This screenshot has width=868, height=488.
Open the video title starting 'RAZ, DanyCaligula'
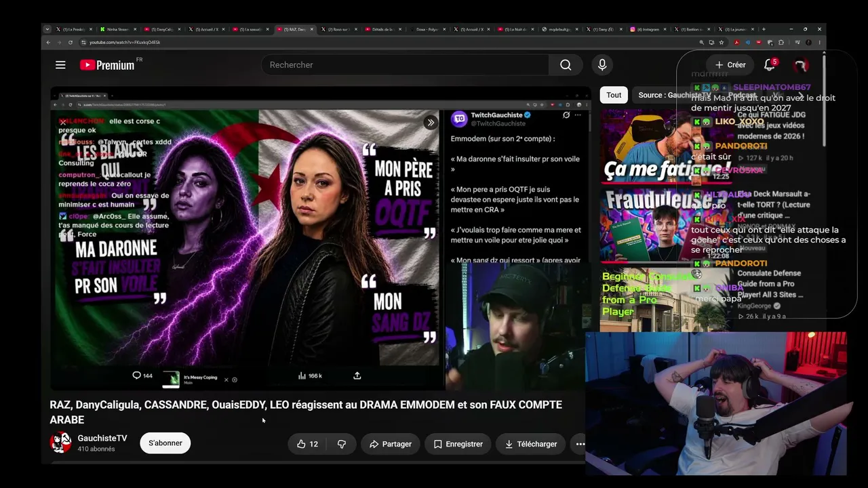coord(306,412)
